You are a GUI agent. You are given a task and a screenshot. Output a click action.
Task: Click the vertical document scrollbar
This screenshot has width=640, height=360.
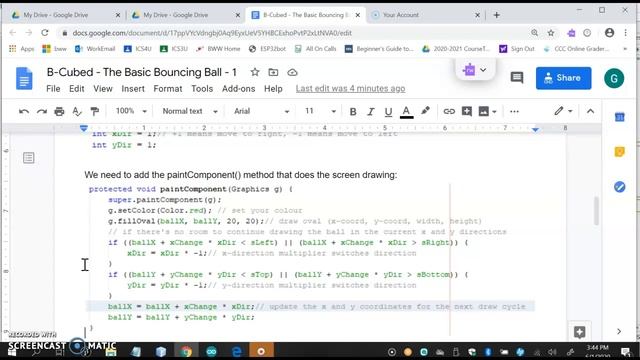[596, 211]
